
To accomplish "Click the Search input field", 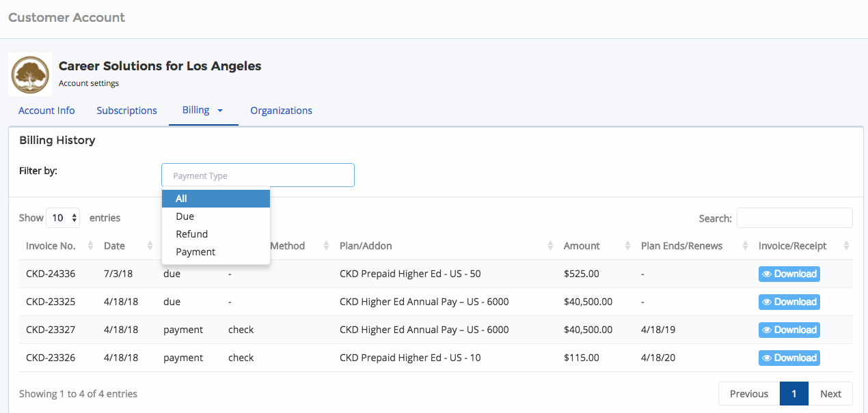I will click(x=794, y=218).
